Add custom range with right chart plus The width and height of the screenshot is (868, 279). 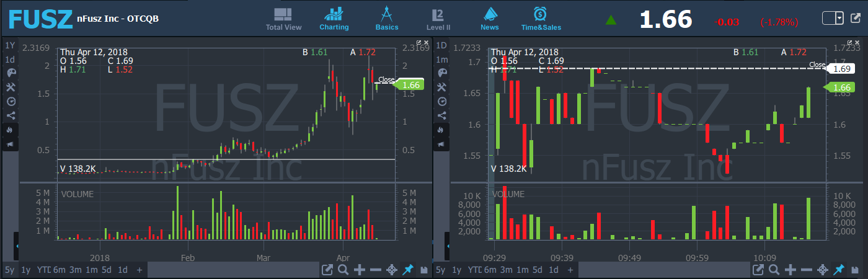pos(571,270)
